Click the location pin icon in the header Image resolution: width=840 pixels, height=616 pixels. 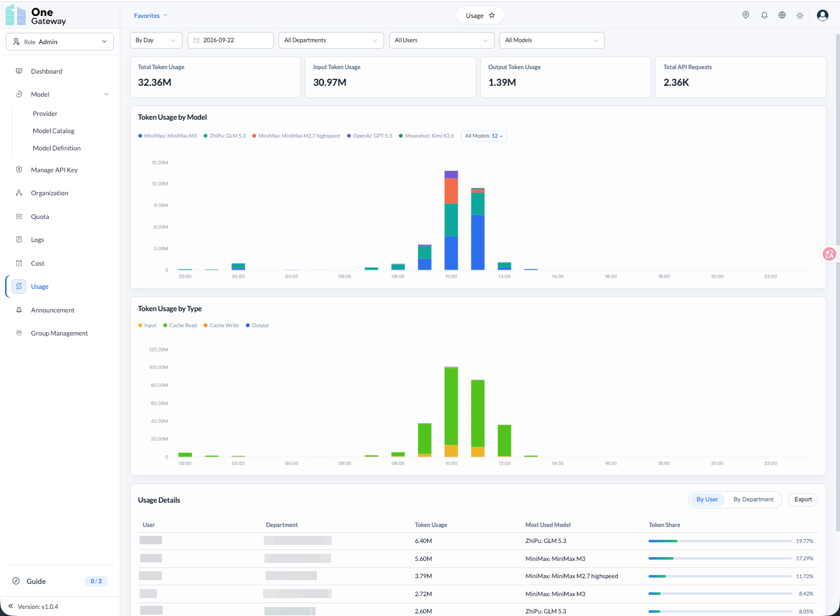tap(746, 15)
